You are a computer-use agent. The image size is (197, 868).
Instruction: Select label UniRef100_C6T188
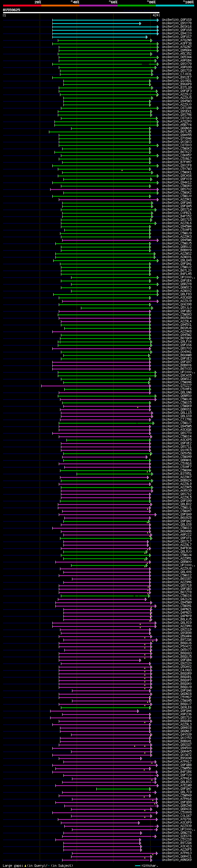pyautogui.click(x=177, y=108)
